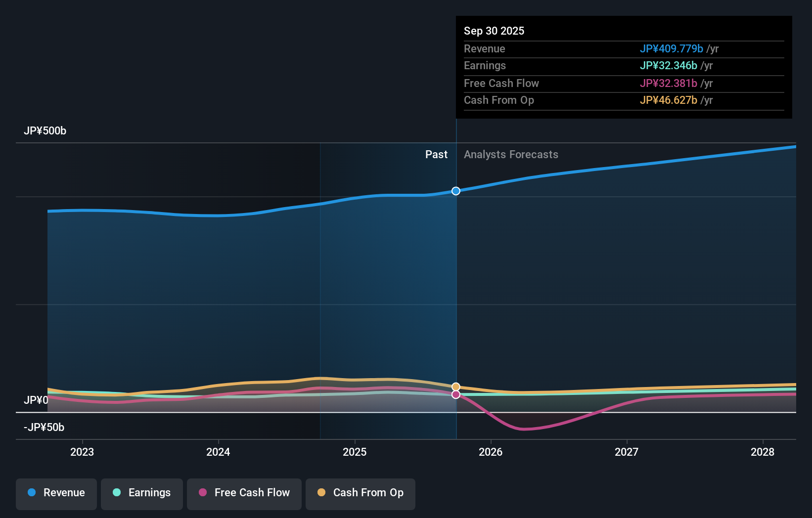The image size is (812, 518).
Task: Click the pink Free Cash Flow legend dot
Action: coord(203,493)
